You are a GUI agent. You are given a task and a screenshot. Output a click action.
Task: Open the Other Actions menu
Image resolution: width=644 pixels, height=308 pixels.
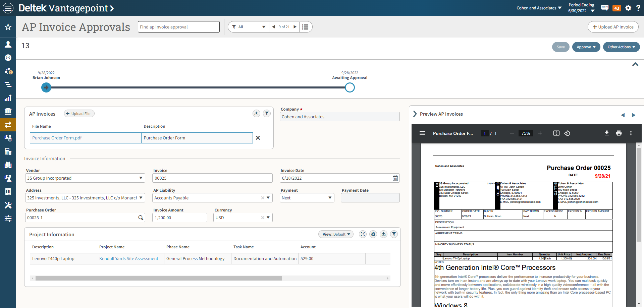point(621,47)
